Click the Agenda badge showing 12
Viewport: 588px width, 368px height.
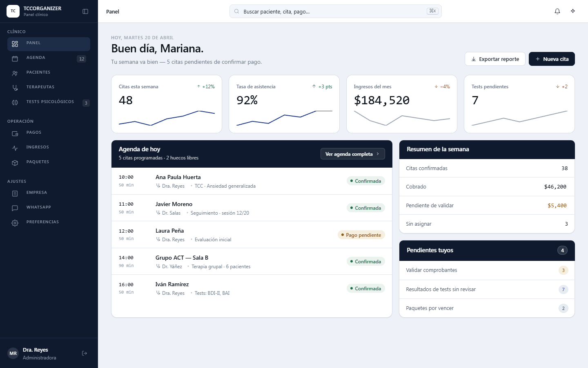[82, 59]
